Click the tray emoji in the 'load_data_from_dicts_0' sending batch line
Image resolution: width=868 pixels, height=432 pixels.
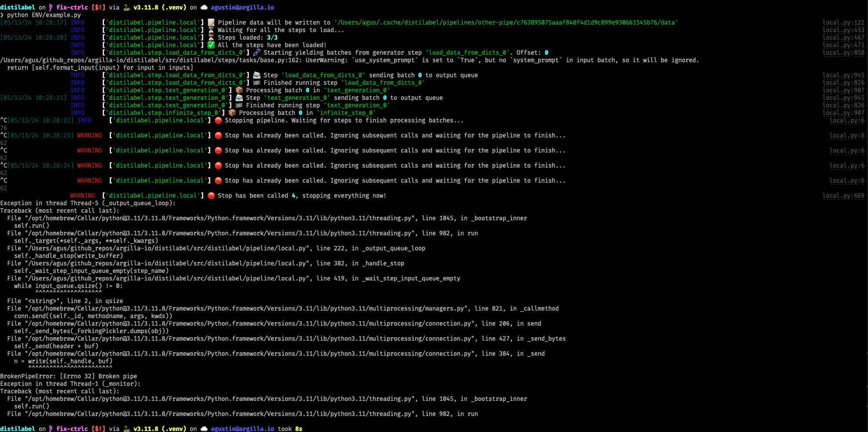coord(257,75)
